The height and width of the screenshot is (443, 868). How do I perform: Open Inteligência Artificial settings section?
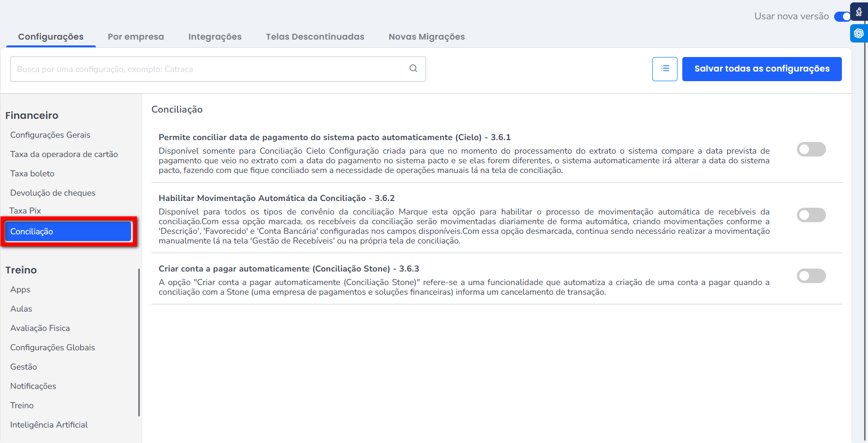tap(49, 425)
